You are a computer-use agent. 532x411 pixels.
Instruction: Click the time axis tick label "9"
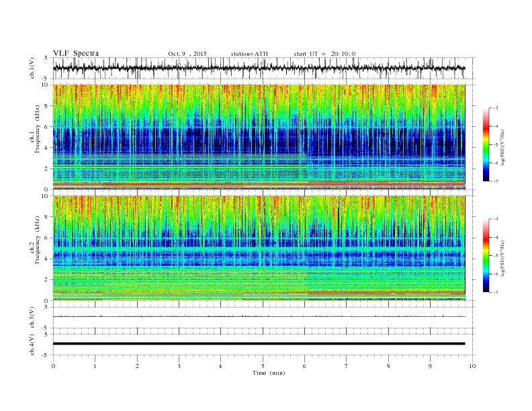point(430,366)
